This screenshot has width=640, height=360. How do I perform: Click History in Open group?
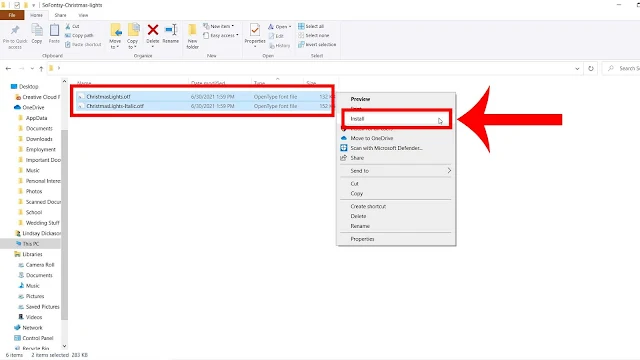(x=280, y=46)
